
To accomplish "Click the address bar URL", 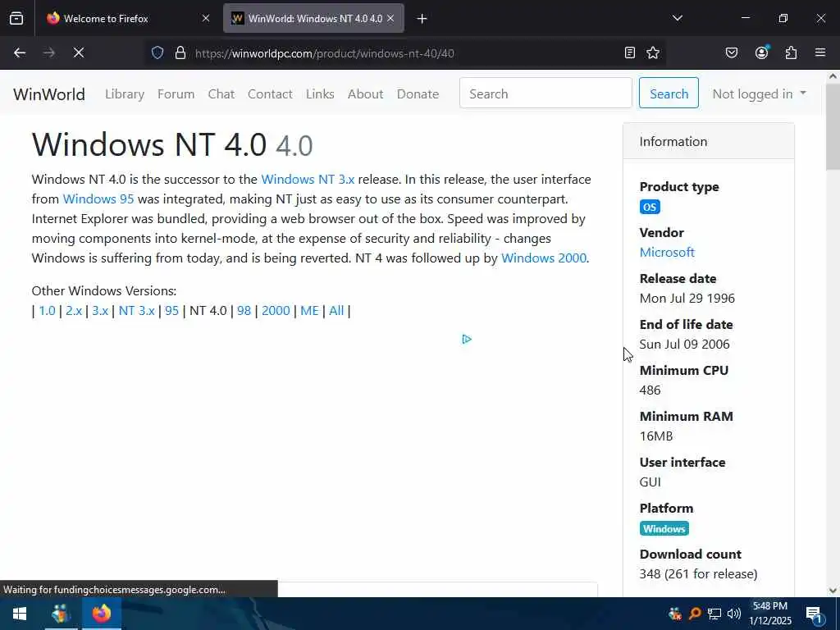I will point(325,53).
